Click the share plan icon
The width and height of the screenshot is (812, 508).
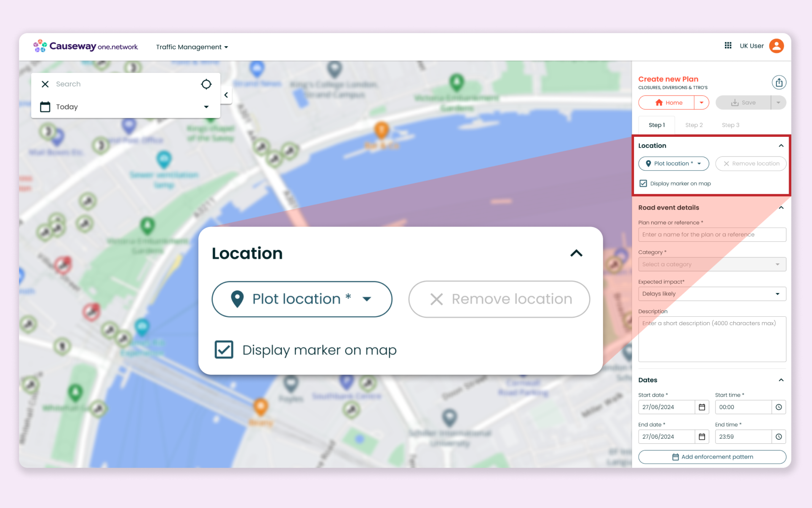click(779, 82)
